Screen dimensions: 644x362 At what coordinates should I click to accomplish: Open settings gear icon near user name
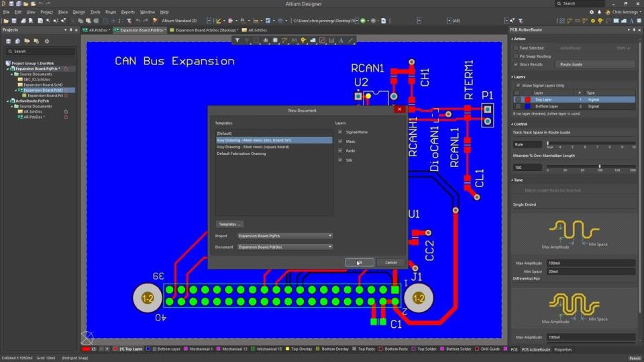coord(592,12)
